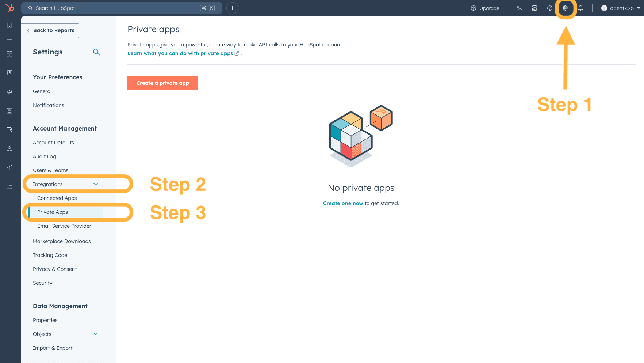The height and width of the screenshot is (363, 644).
Task: Open the CRM contacts icon
Action: pos(9,73)
